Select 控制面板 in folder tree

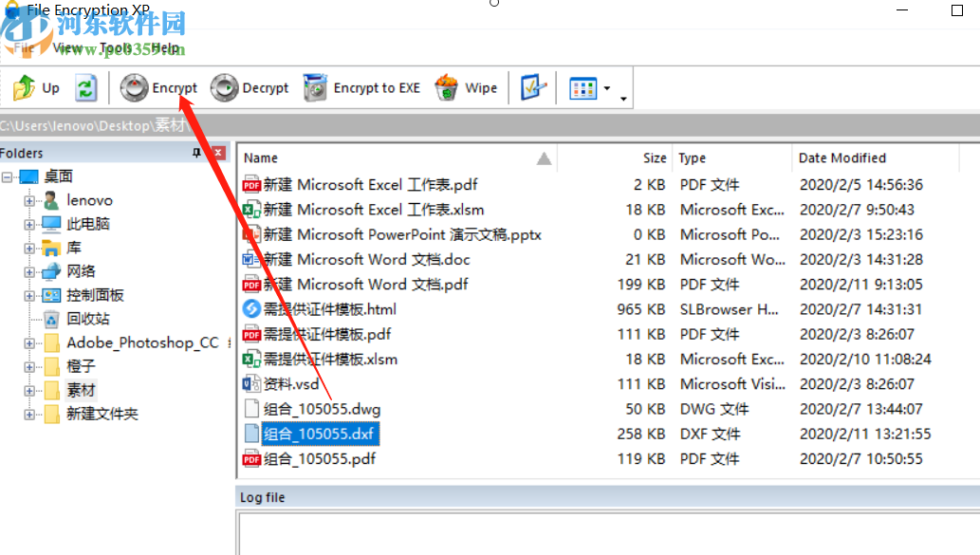(95, 296)
